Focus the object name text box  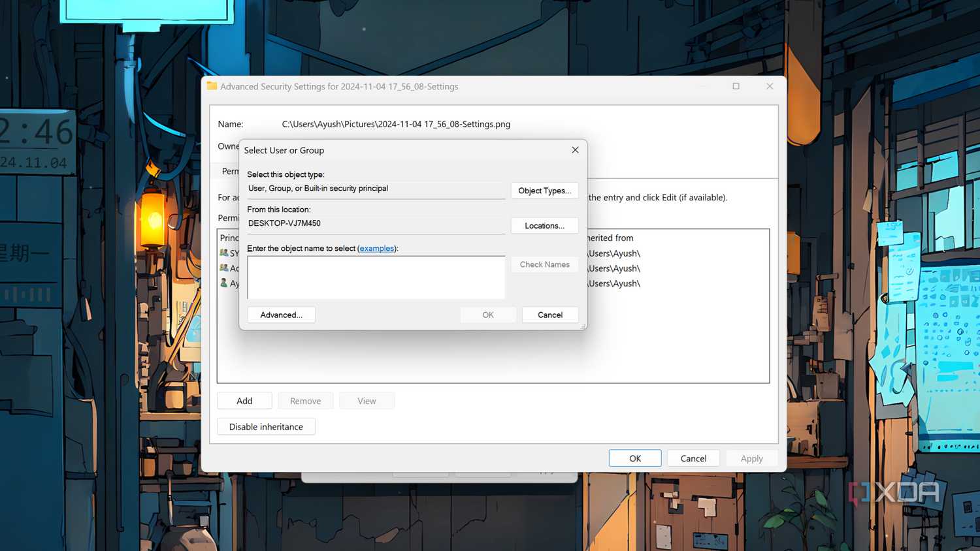point(376,277)
